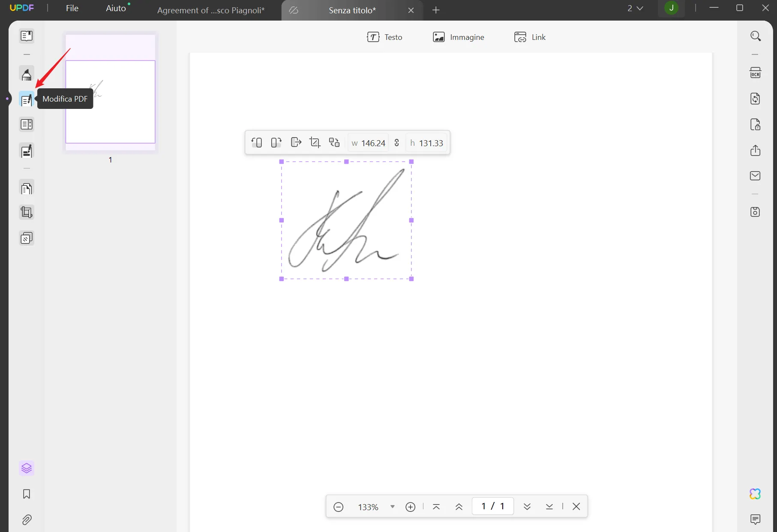This screenshot has width=777, height=532.
Task: Expand the 133% zoom level dropdown
Action: tap(393, 507)
